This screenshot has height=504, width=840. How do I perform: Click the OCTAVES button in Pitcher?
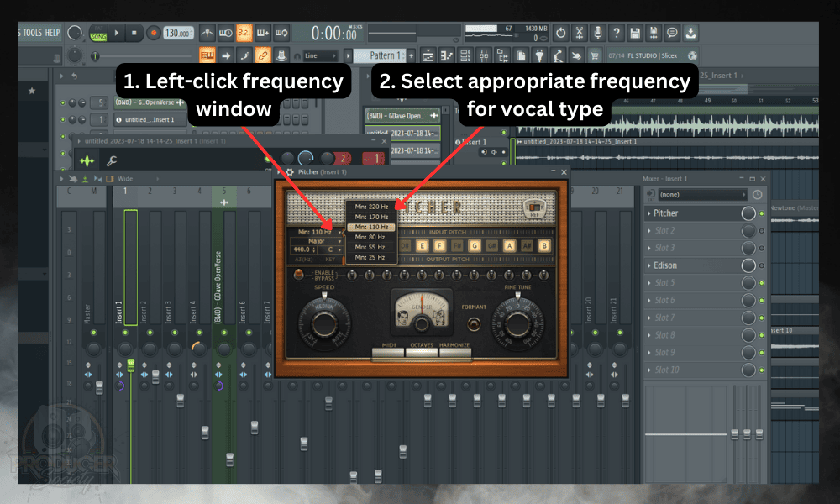click(422, 352)
